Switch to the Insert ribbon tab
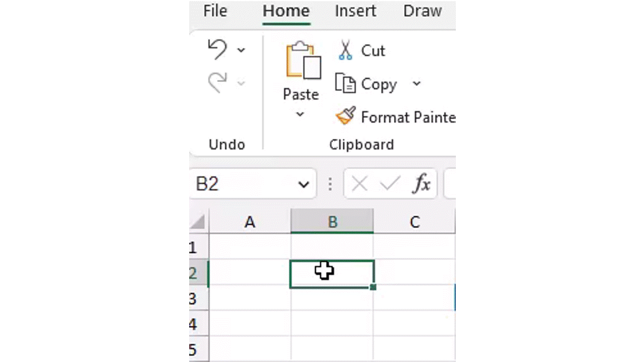The image size is (644, 362). click(355, 11)
